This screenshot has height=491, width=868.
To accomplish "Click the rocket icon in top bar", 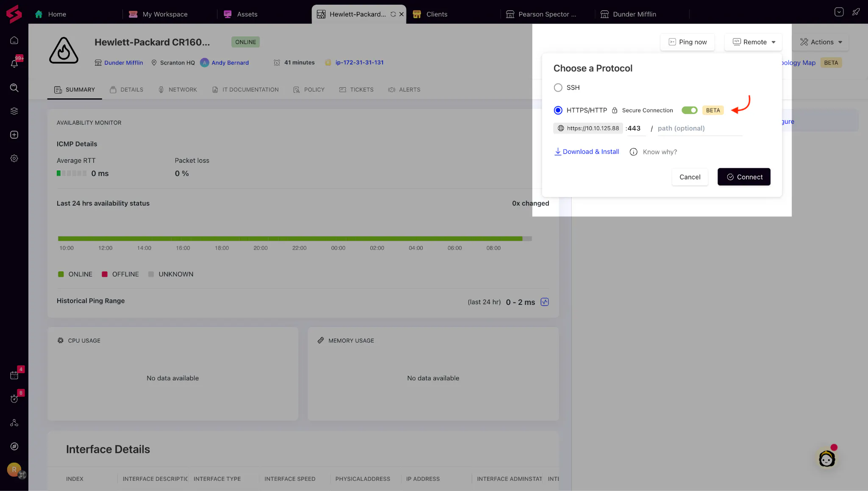I will (856, 12).
